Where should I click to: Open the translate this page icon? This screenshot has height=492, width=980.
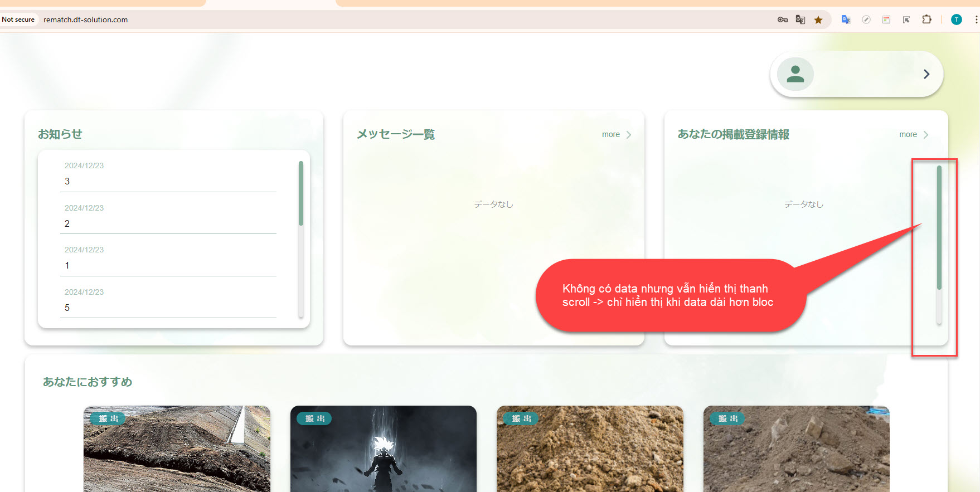(x=801, y=20)
